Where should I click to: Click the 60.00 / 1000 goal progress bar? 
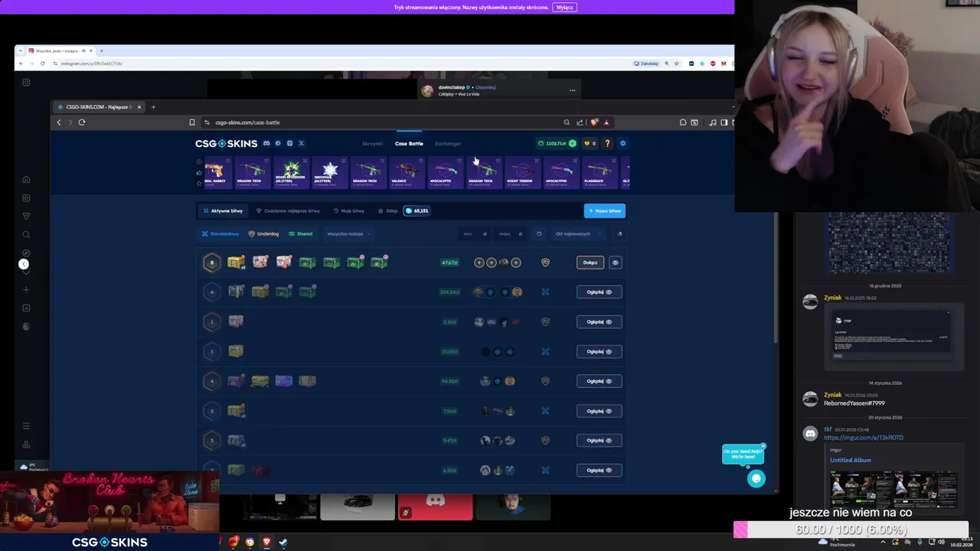(851, 530)
